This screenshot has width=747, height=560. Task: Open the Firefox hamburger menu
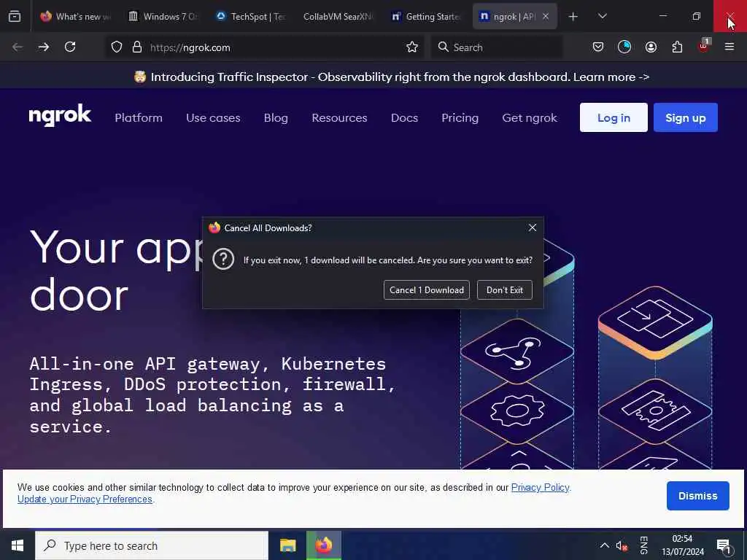click(x=729, y=47)
